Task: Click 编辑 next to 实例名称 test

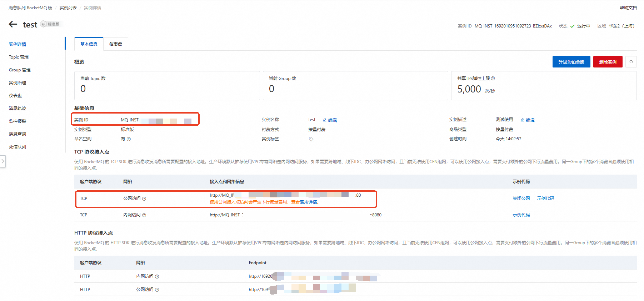Action: [x=330, y=120]
